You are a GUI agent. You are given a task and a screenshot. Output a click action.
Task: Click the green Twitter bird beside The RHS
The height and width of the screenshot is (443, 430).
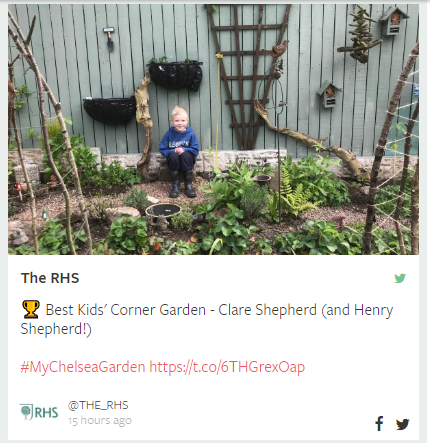400,278
